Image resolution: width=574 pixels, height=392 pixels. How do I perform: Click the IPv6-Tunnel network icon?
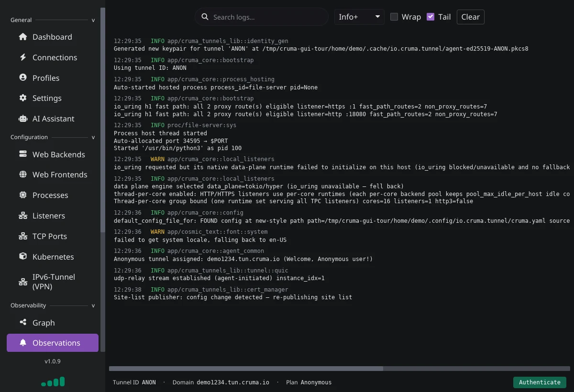pyautogui.click(x=22, y=282)
